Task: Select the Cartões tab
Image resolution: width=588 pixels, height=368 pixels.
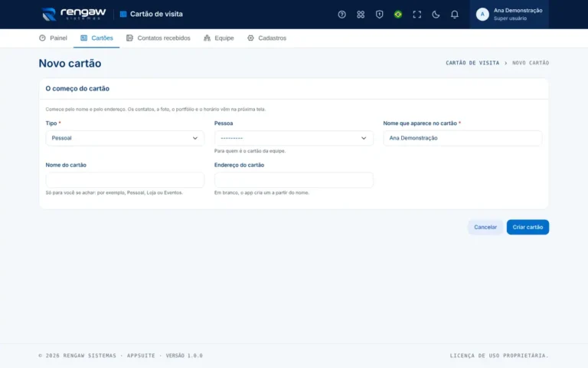Action: (96, 38)
